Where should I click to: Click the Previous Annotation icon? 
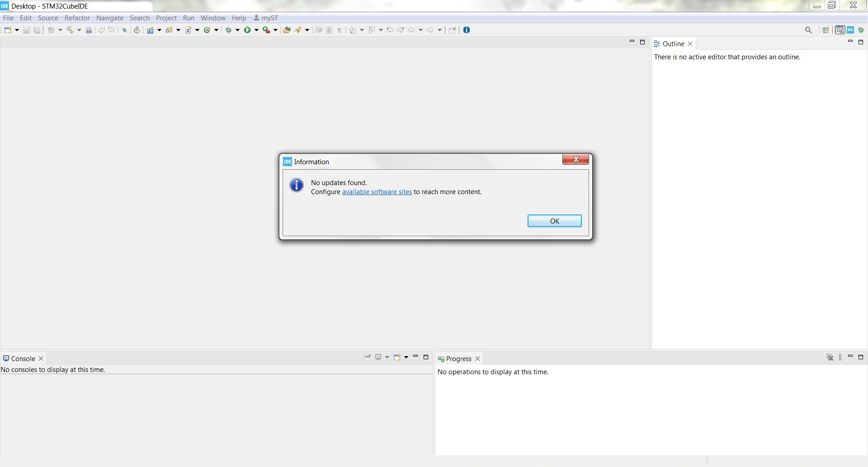pyautogui.click(x=372, y=30)
